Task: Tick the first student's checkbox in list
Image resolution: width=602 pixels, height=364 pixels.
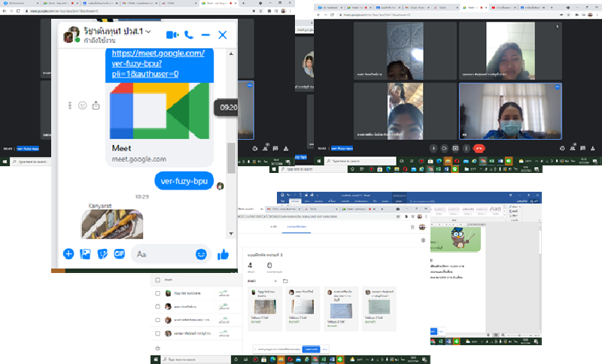Action: pos(157,293)
